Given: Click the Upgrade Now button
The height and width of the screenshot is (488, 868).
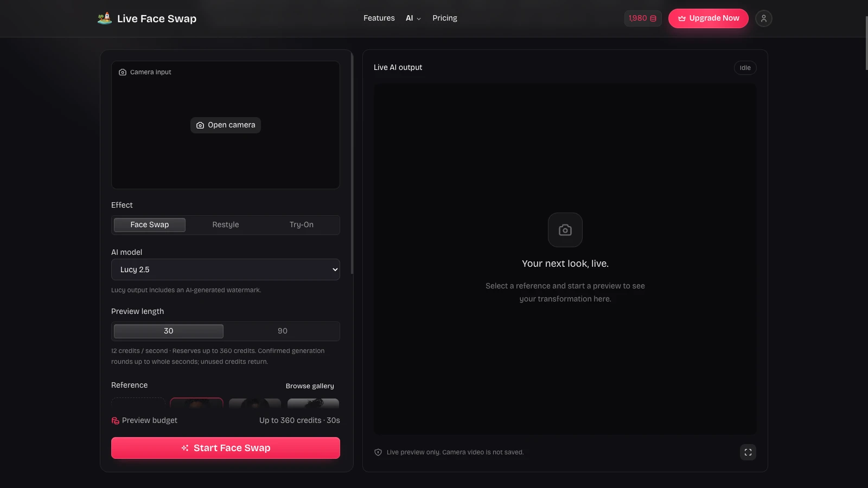Looking at the screenshot, I should tap(709, 18).
